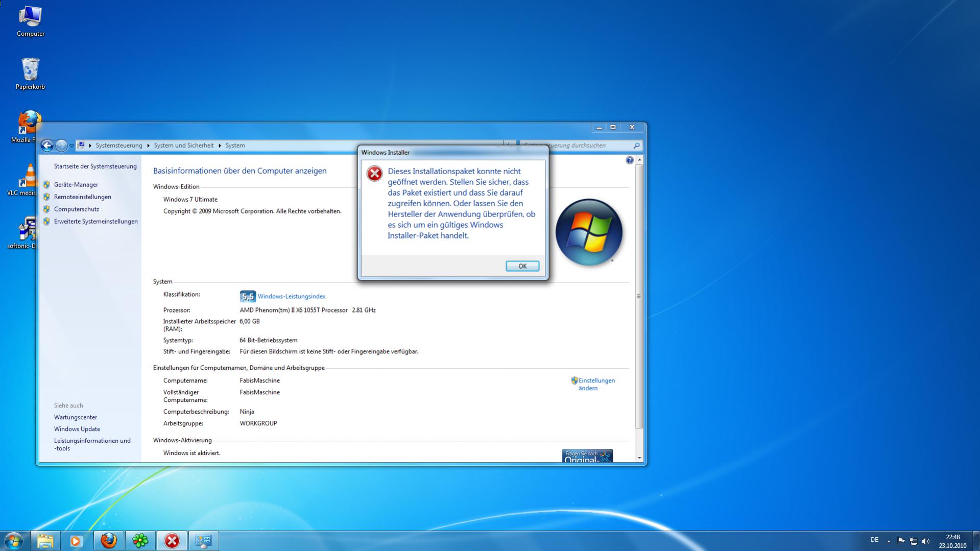Expand breadcrumb arrow after Systemsteuerung
Viewport: 980px width, 551px height.
pyautogui.click(x=148, y=146)
